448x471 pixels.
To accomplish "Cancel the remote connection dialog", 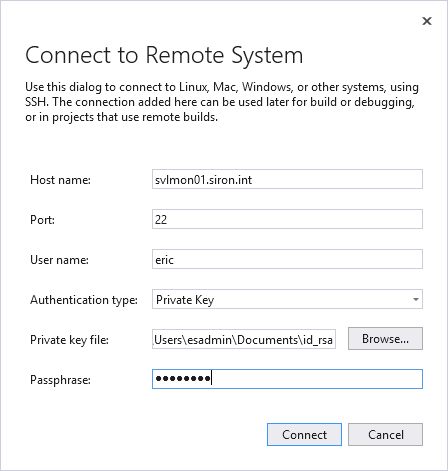I will point(385,435).
